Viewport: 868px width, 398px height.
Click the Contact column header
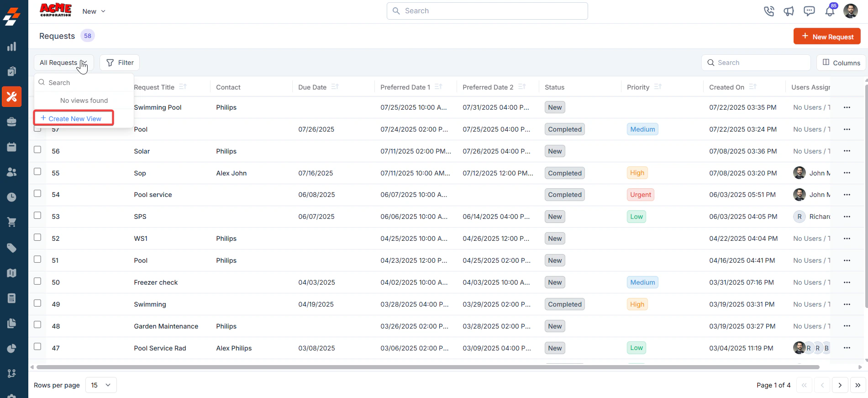point(228,87)
